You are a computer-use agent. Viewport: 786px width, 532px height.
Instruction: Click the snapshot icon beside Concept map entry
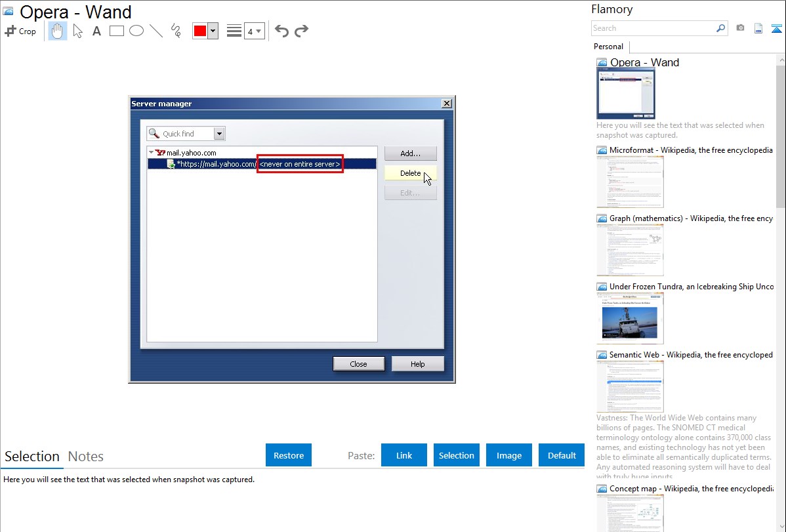pyautogui.click(x=602, y=488)
